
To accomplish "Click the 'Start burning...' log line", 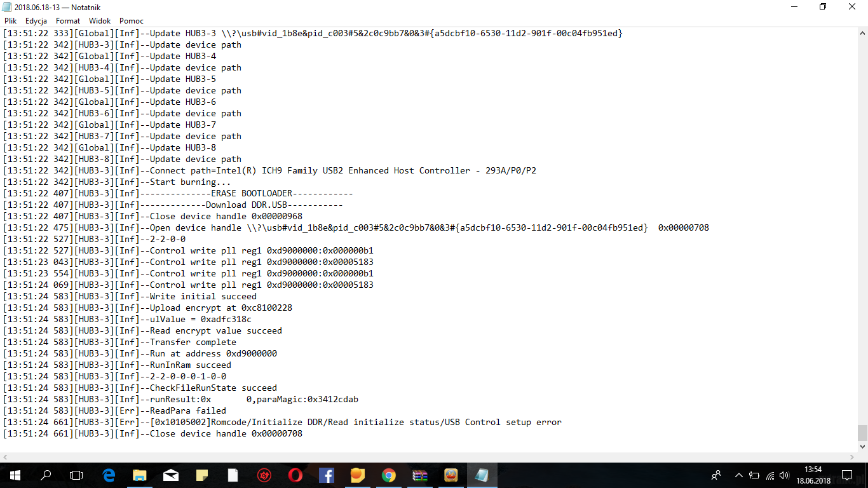I will click(117, 182).
